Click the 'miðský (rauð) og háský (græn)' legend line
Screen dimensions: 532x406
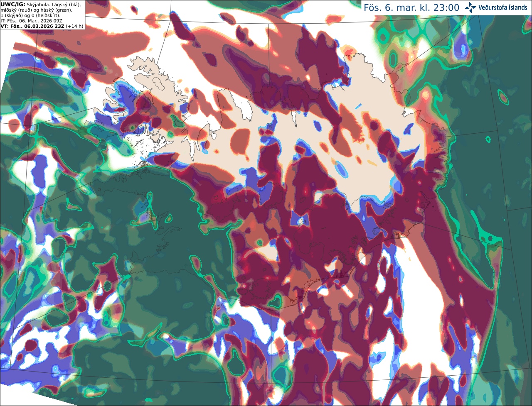tap(36, 10)
